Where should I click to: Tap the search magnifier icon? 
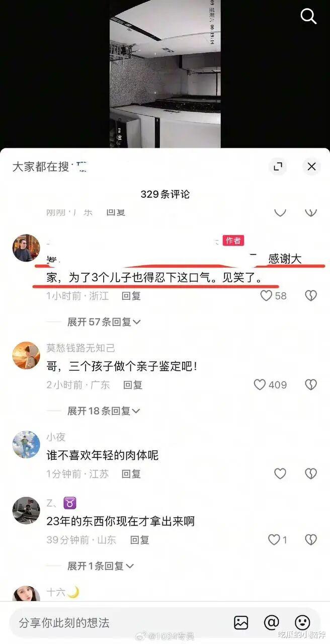tap(308, 16)
